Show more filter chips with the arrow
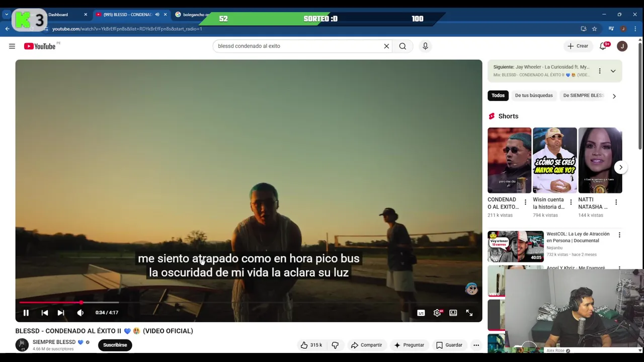The width and height of the screenshot is (644, 362). (614, 96)
